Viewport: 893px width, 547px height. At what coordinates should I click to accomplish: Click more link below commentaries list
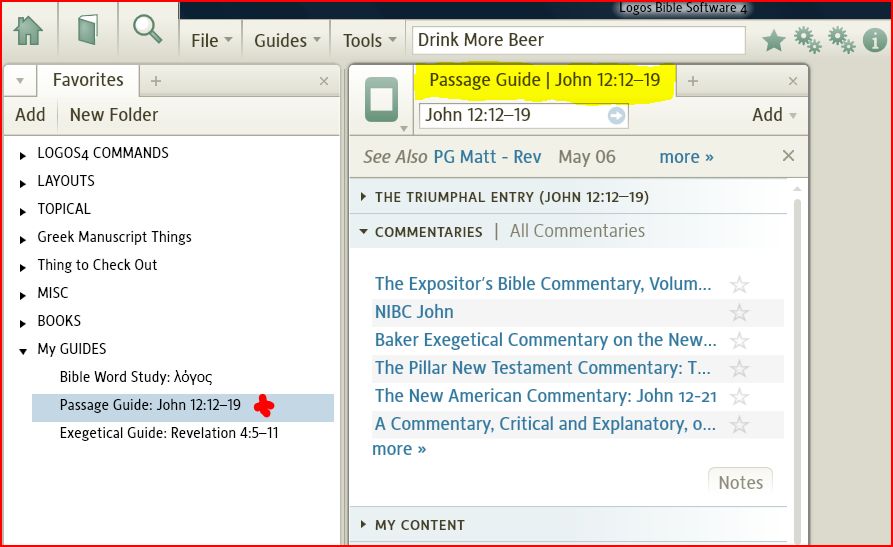tap(399, 449)
